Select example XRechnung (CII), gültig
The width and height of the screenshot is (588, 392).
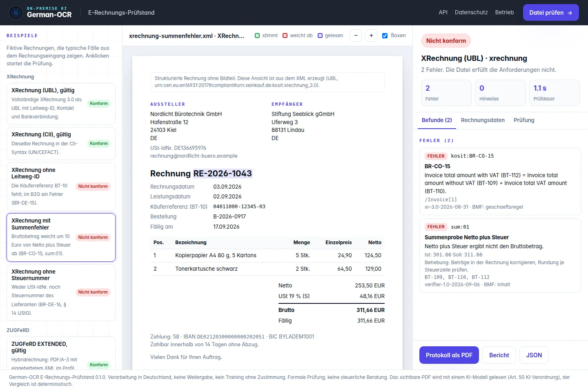61,143
